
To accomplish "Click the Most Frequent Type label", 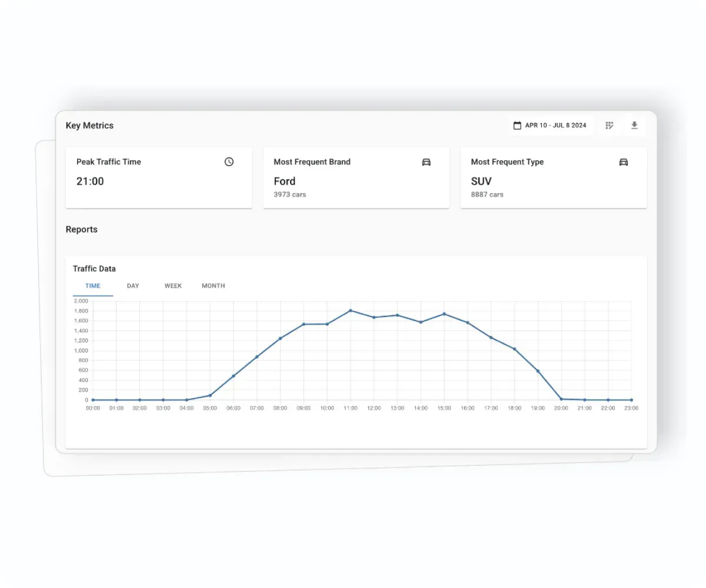I will [507, 162].
